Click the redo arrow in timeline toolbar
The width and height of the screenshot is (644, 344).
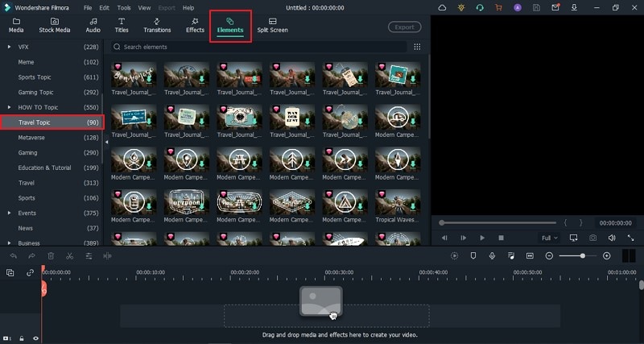31,256
